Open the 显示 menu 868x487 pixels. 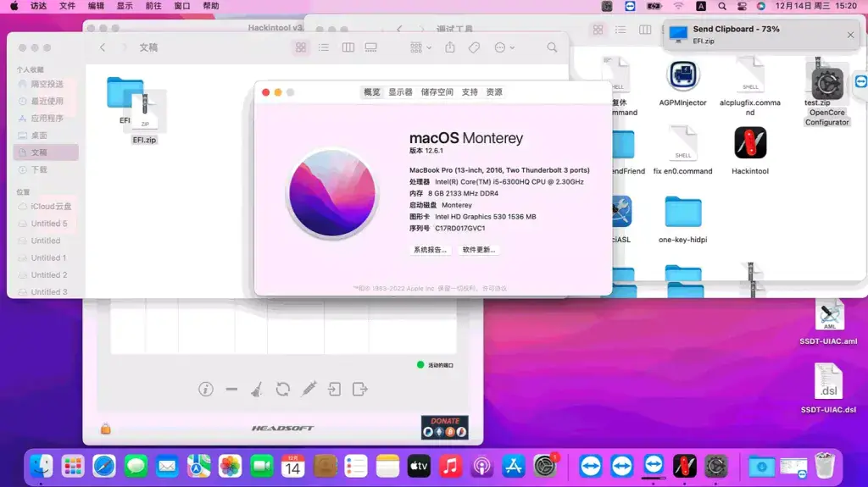pyautogui.click(x=125, y=6)
